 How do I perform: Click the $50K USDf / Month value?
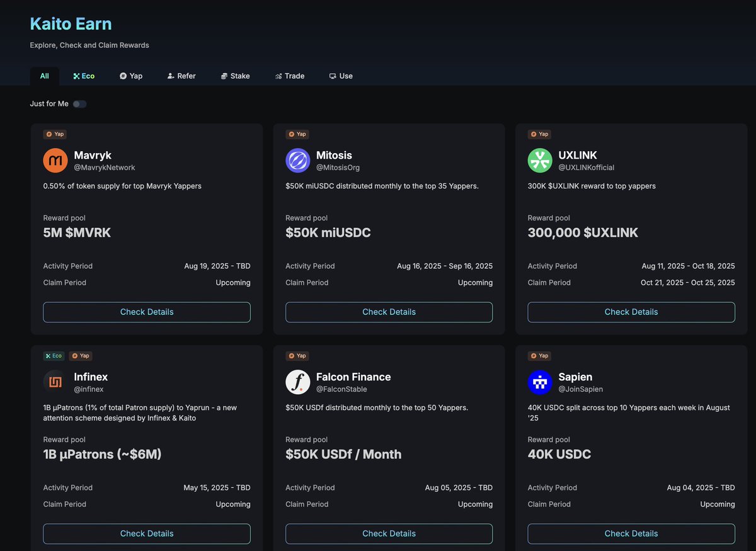(343, 455)
